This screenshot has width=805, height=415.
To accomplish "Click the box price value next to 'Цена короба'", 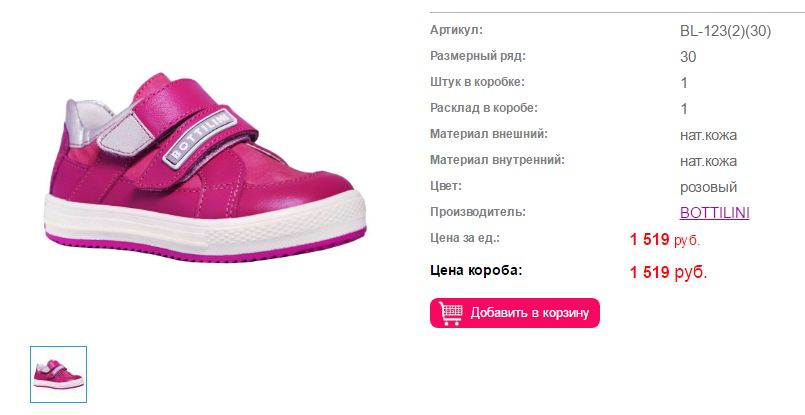I will (668, 272).
